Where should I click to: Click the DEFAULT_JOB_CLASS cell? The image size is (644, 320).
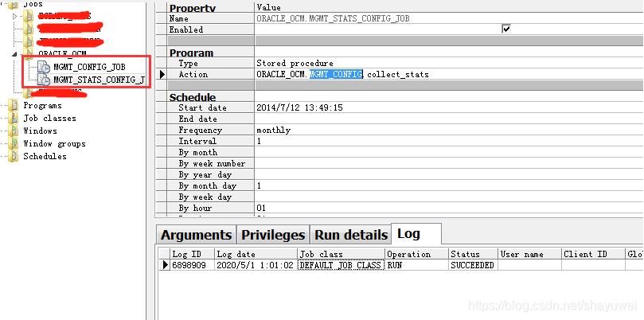click(x=341, y=265)
